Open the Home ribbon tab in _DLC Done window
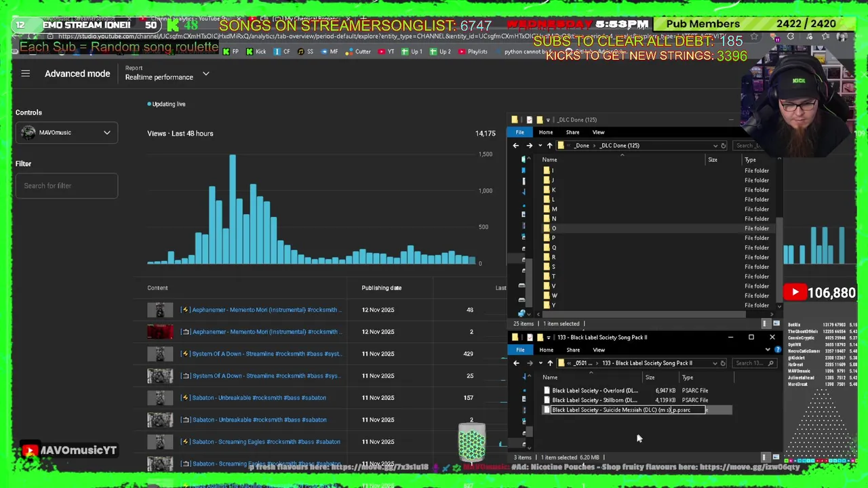The image size is (868, 488). tap(546, 132)
